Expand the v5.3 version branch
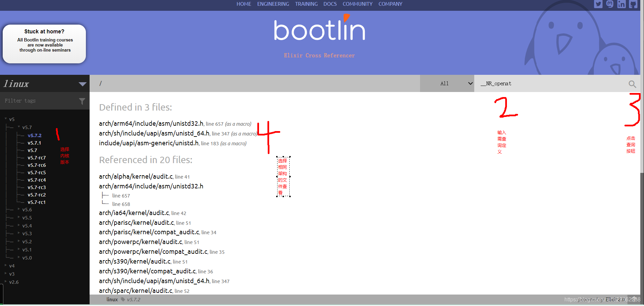 [x=19, y=233]
